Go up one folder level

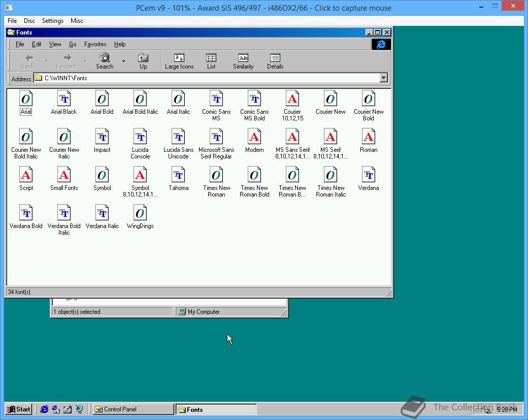[x=143, y=61]
